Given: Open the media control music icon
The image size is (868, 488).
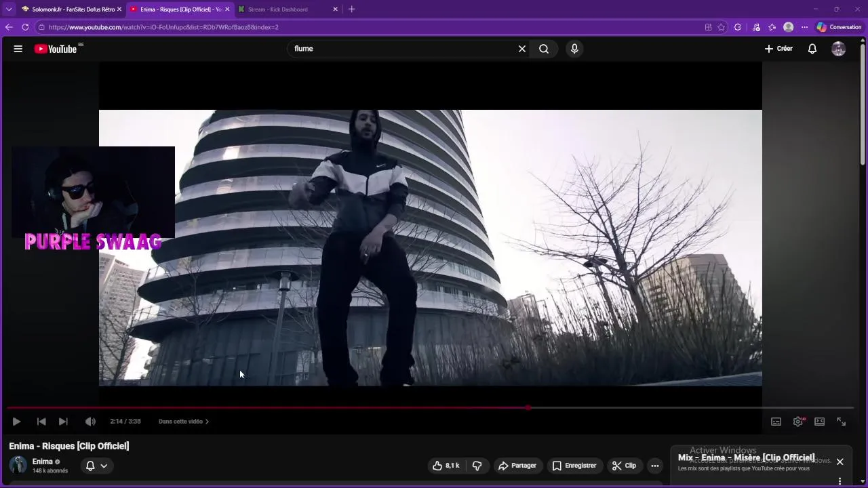Looking at the screenshot, I should pos(757,27).
